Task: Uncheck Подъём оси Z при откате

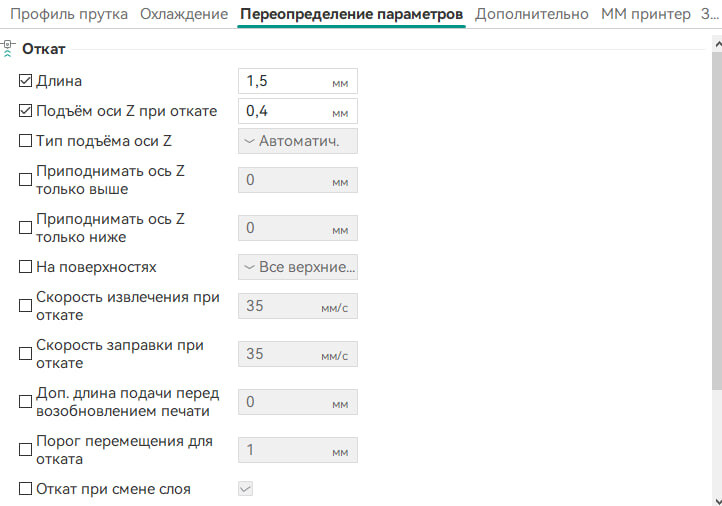Action: pos(25,111)
